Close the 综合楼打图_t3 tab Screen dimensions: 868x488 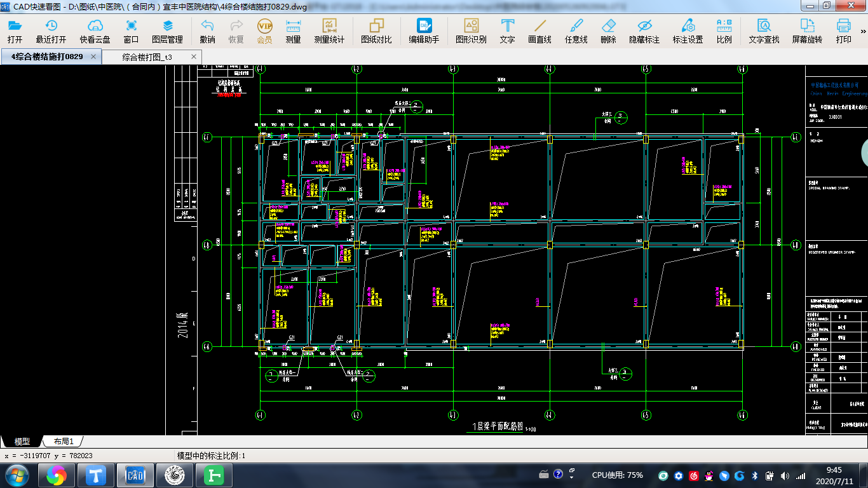pos(194,57)
